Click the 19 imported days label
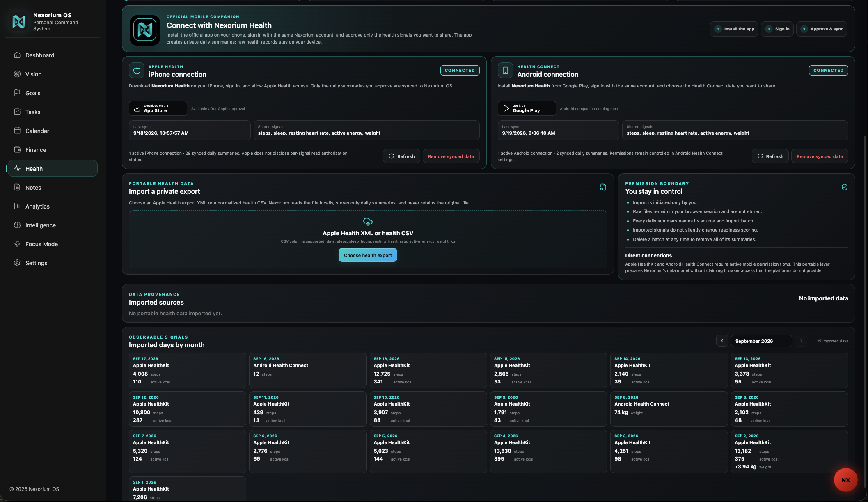Screen dimensions: 868x502 832,341
